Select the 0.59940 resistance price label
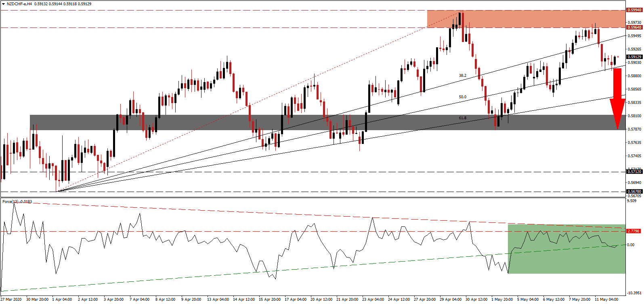 point(634,10)
